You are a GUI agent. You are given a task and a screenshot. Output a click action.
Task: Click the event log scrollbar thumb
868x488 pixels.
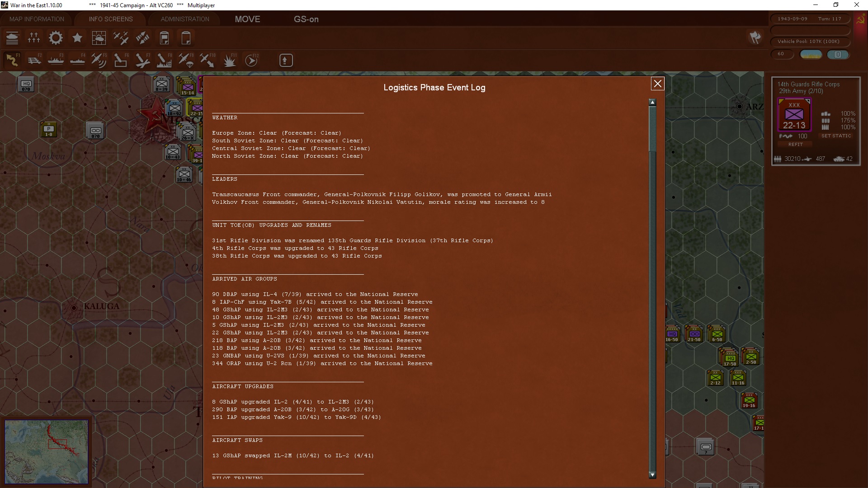pos(652,129)
